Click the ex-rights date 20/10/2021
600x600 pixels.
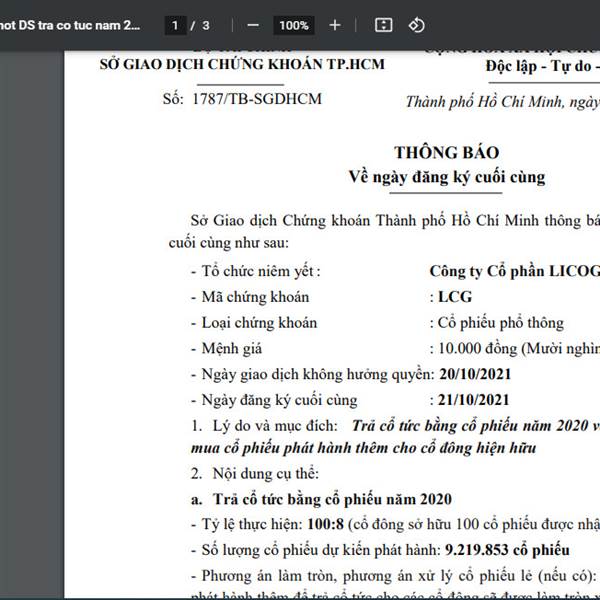(475, 374)
